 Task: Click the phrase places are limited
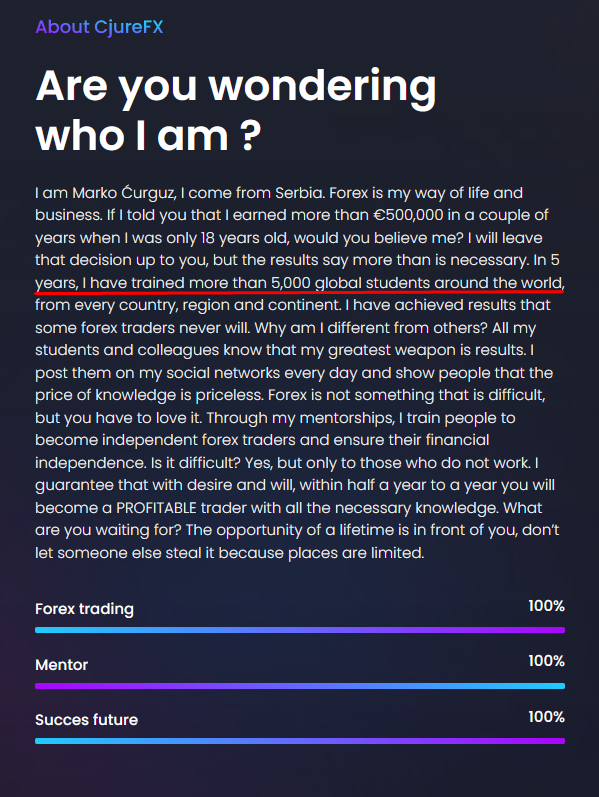coord(356,553)
